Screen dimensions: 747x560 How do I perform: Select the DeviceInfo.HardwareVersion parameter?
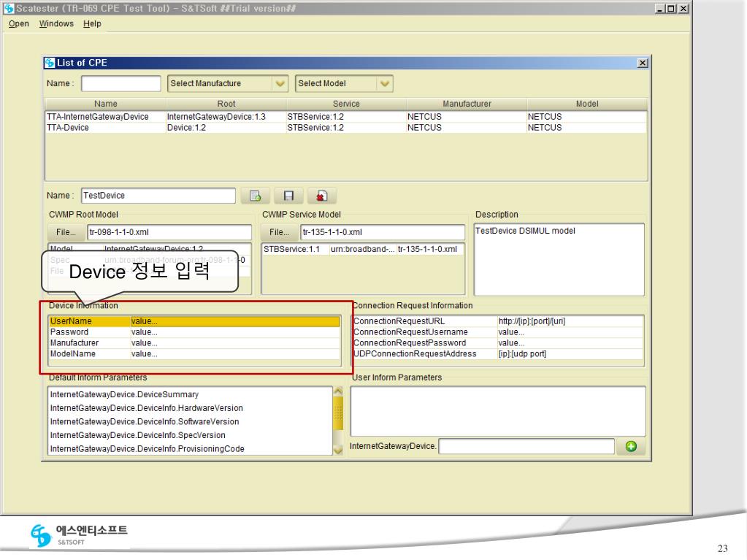[190, 409]
